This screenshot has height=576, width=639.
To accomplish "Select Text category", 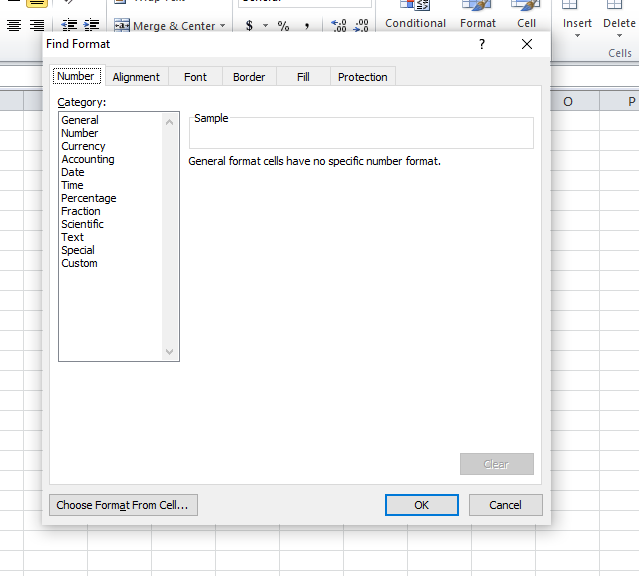I will pyautogui.click(x=72, y=238).
